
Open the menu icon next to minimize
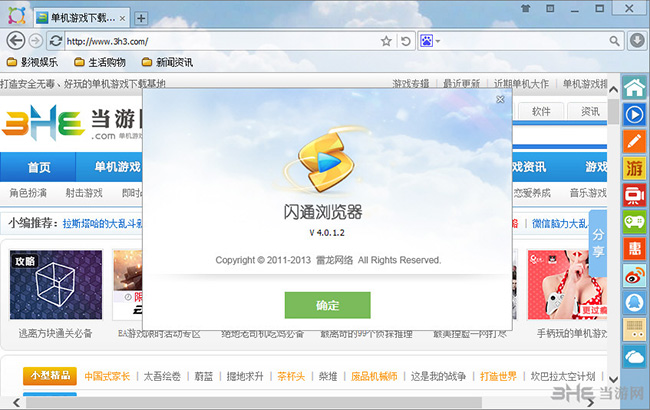550,9
